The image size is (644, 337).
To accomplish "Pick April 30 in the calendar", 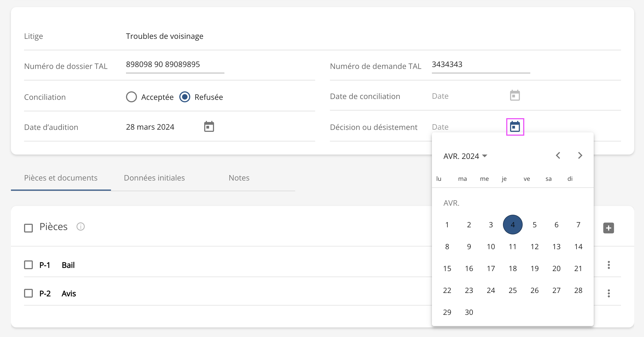I will coord(469,312).
